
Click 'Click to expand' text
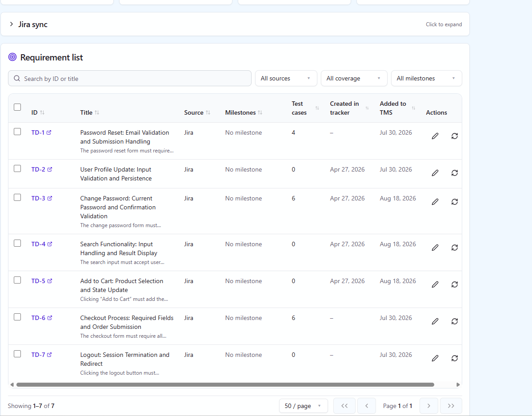[x=444, y=24]
